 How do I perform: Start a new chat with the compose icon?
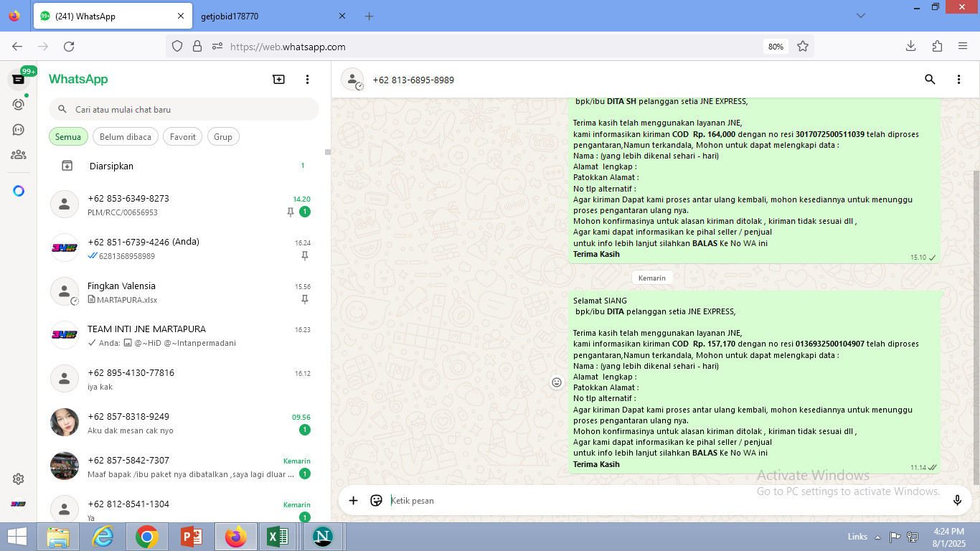tap(279, 80)
